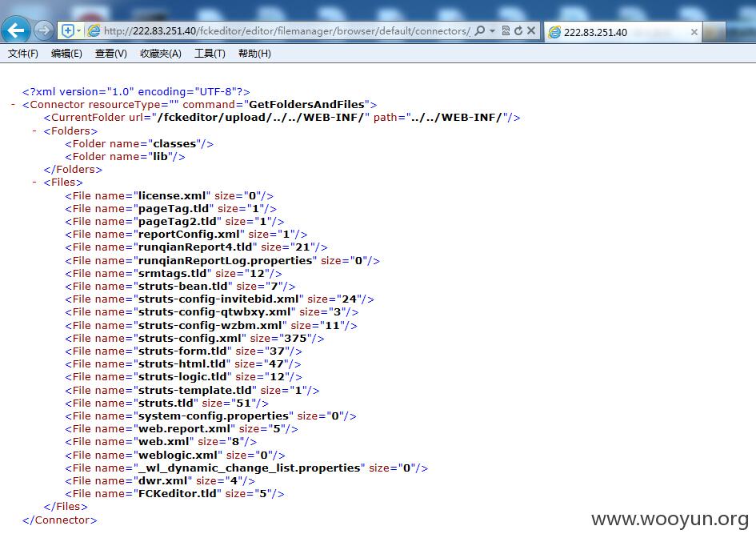Click the closing </Connector> tag
756x542 pixels.
click(x=60, y=520)
